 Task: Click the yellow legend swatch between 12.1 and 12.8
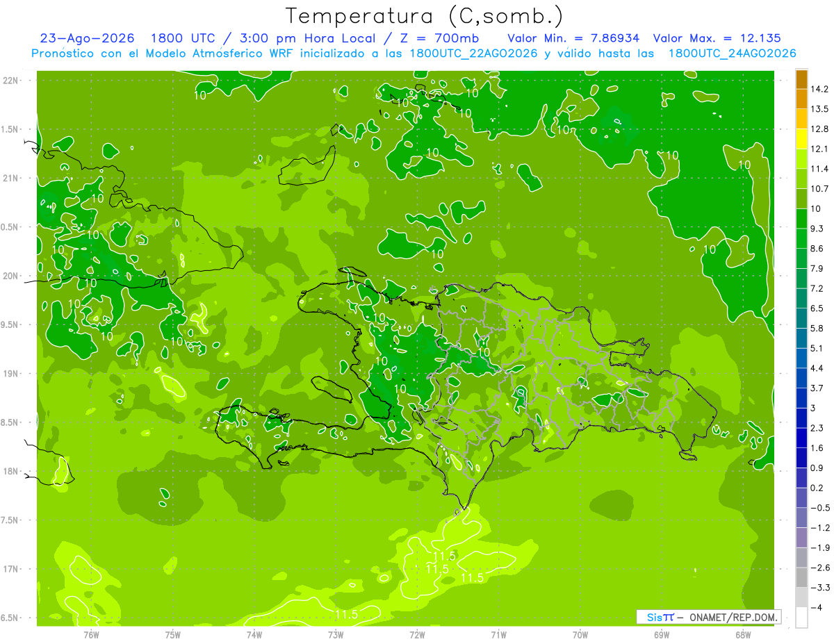point(801,139)
